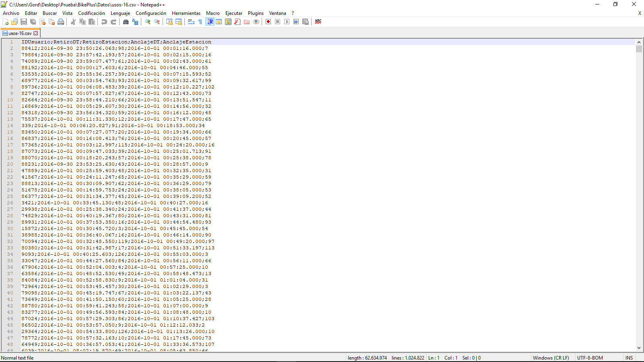Expand the Ventana menu
Viewport: 644px width, 362px height.
coord(278,13)
